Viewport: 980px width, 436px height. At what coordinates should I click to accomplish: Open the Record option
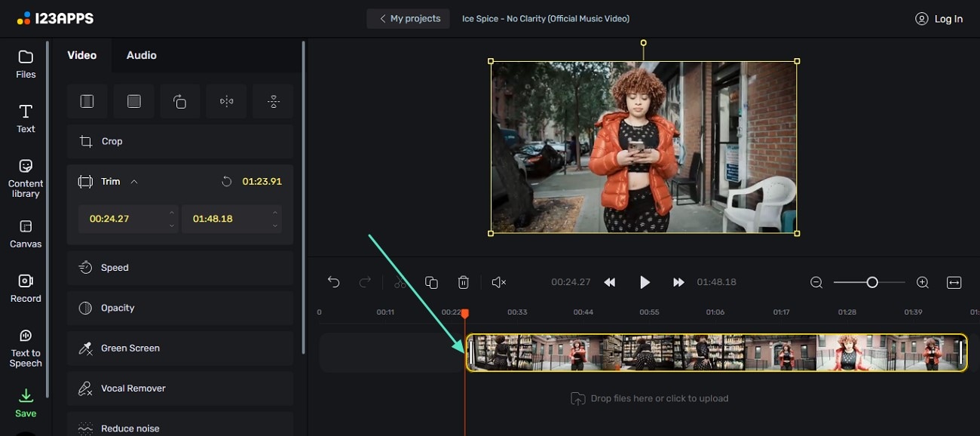coord(26,288)
